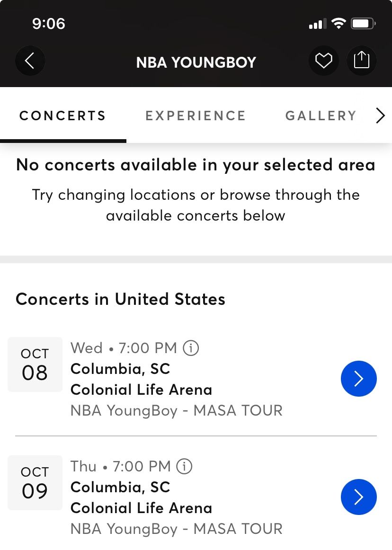Switch to the Experience tab
The image size is (392, 550).
[x=196, y=116]
